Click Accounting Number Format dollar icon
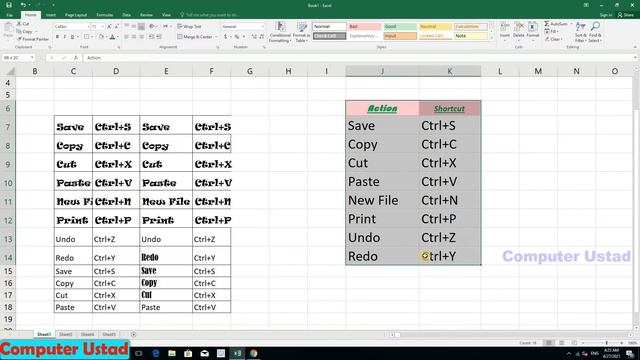Viewport: 640px width, 360px height. click(226, 37)
